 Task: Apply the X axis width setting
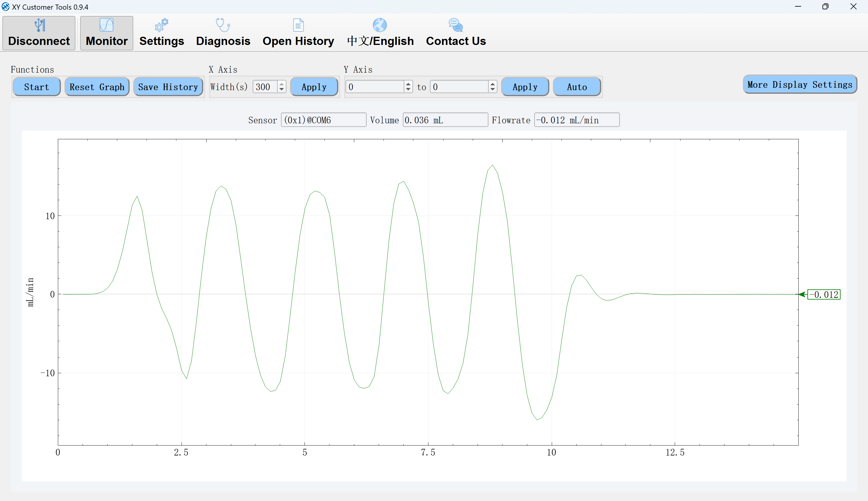(314, 87)
